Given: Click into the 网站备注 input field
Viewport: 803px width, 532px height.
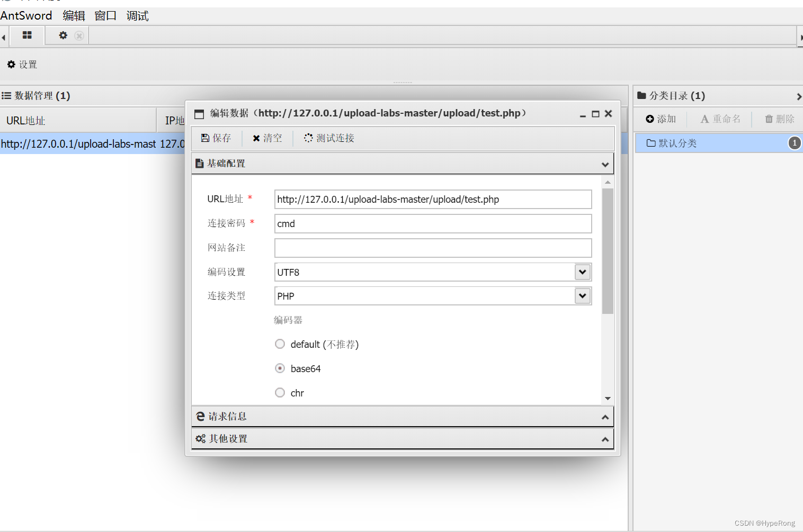Looking at the screenshot, I should (x=433, y=248).
